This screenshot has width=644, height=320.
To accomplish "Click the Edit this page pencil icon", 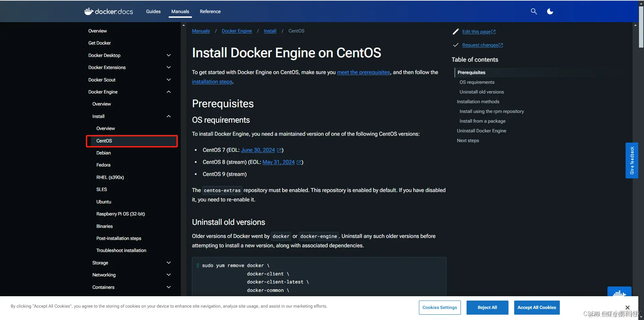I will 455,31.
